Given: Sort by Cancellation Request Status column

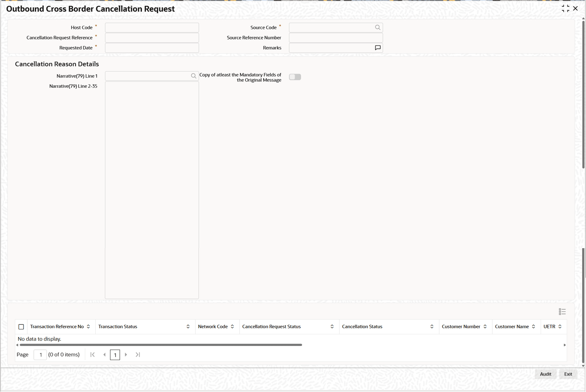Looking at the screenshot, I should point(332,327).
